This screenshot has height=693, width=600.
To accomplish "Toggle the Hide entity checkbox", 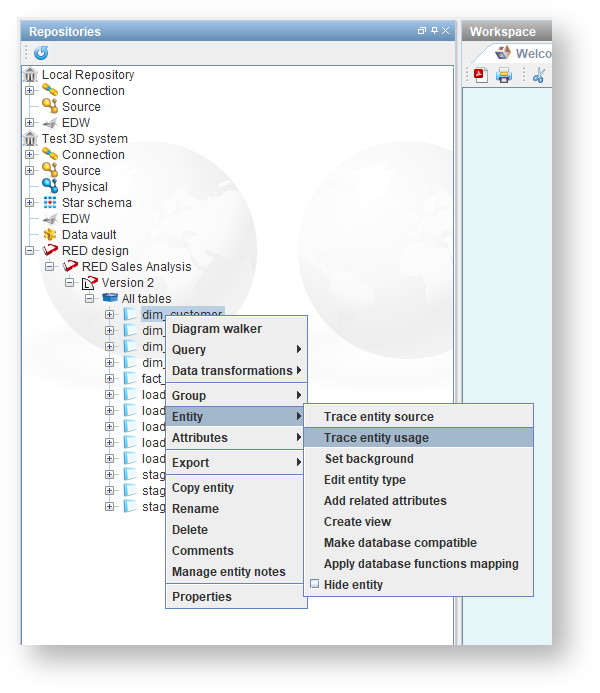I will pyautogui.click(x=315, y=584).
